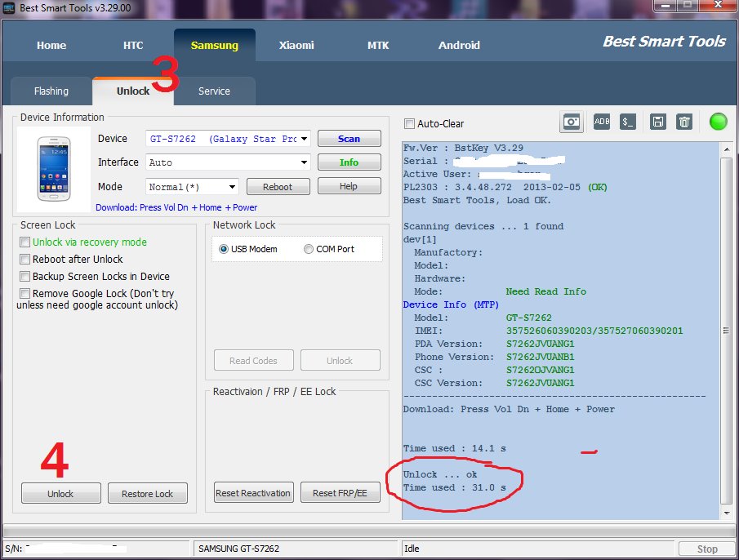Click the 'Time used : 31.0 s' log line
The image size is (739, 560).
(454, 487)
